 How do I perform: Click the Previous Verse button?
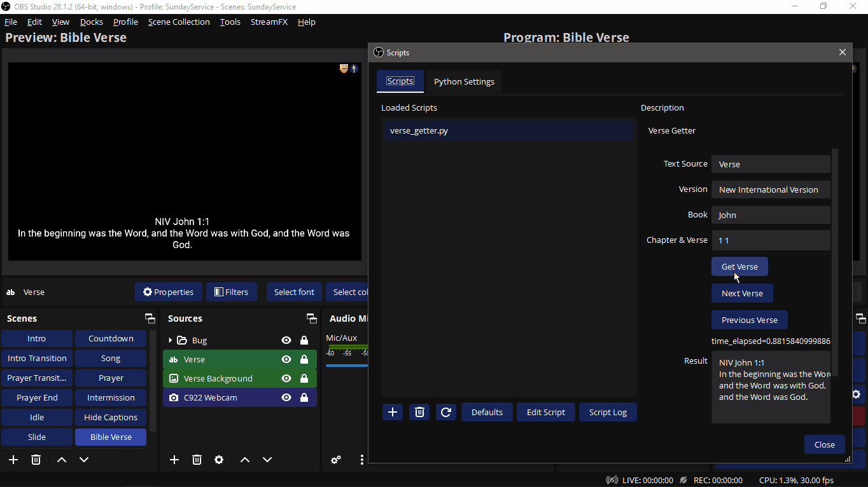[x=750, y=320]
